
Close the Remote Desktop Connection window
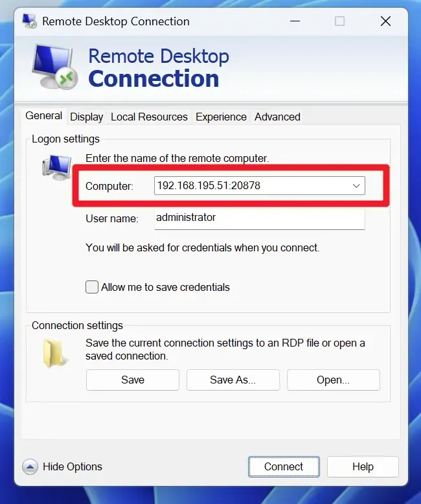[385, 21]
